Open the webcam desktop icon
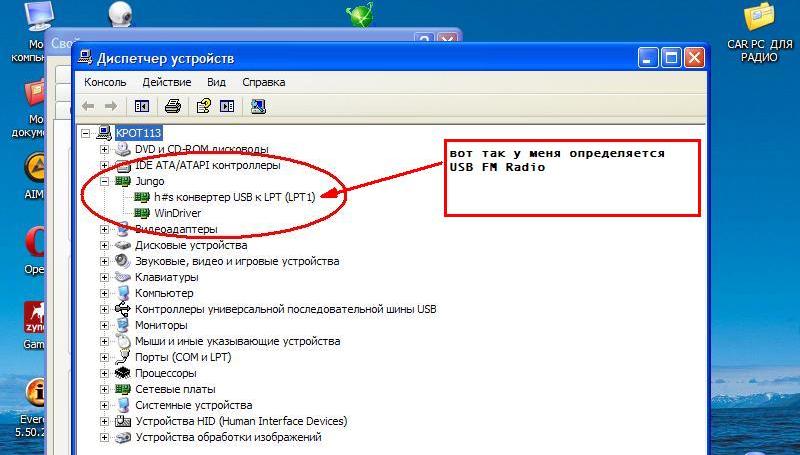The width and height of the screenshot is (800, 455). 121,14
